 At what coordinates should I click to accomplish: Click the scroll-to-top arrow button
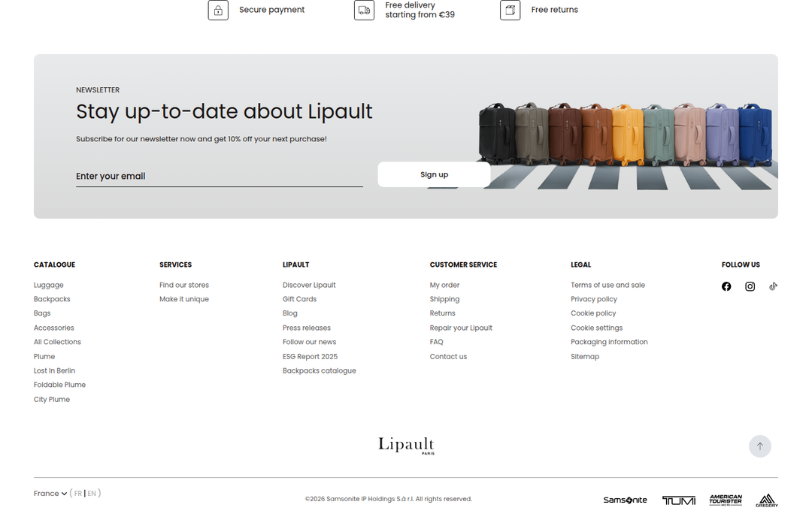coord(759,446)
